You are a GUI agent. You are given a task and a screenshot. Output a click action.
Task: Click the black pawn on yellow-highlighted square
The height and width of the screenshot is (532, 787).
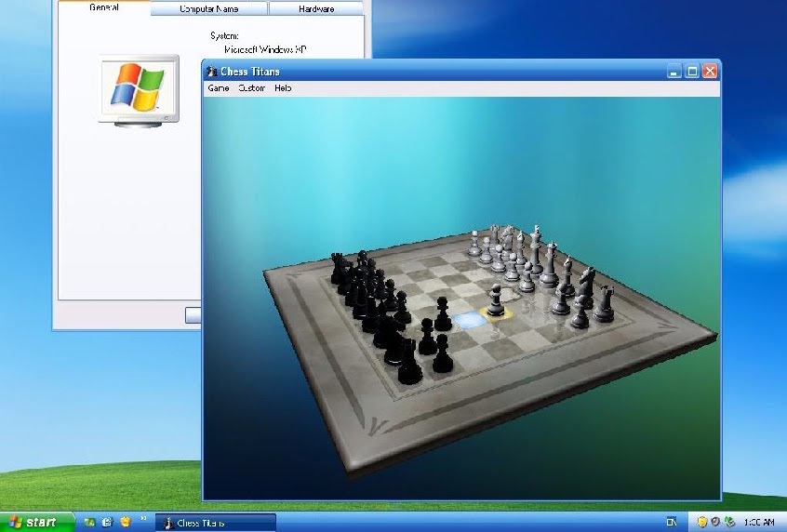point(496,300)
